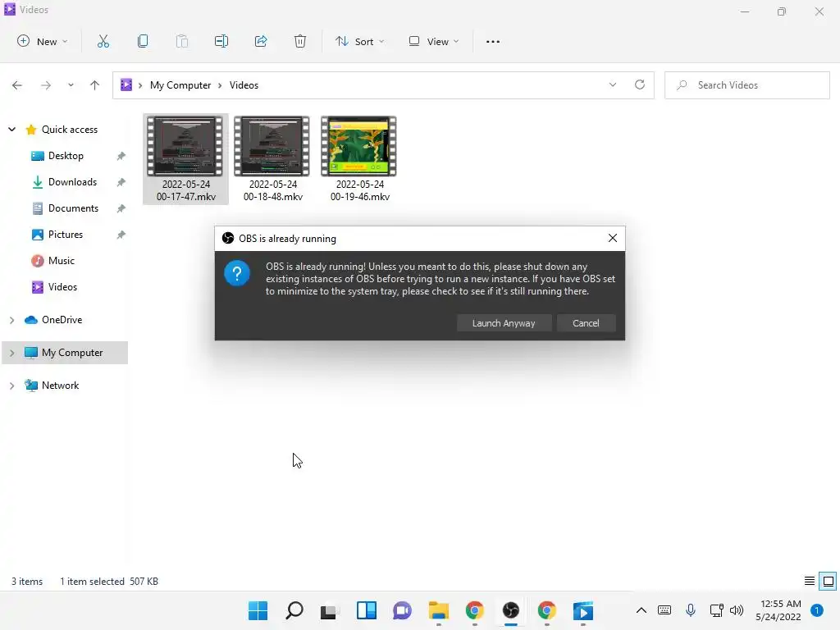Click the Search Videos field
Viewport: 840px width, 630px height.
tap(747, 85)
